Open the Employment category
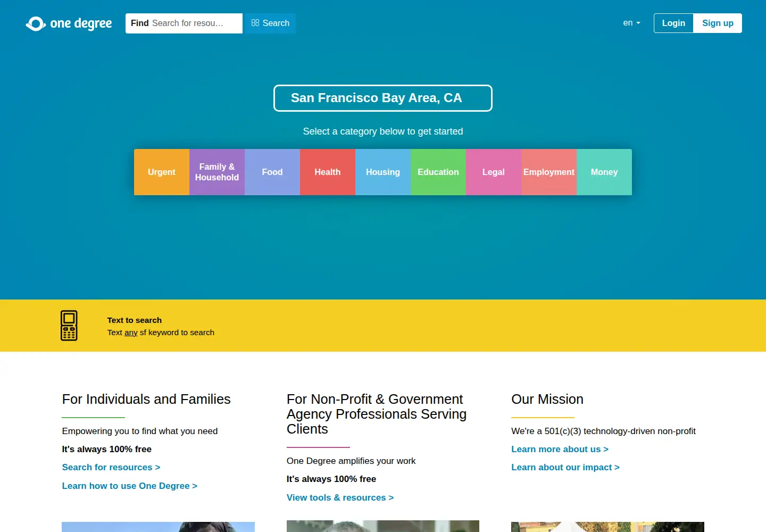766x532 pixels. 549,172
